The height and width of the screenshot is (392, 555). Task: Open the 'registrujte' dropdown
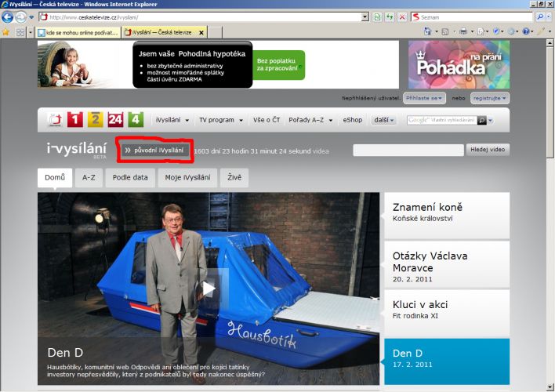click(x=490, y=98)
